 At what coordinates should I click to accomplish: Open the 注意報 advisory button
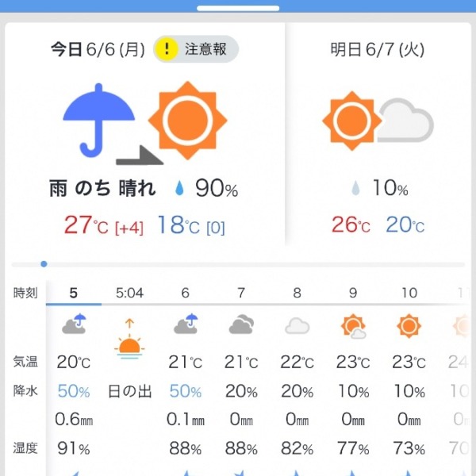click(x=196, y=49)
